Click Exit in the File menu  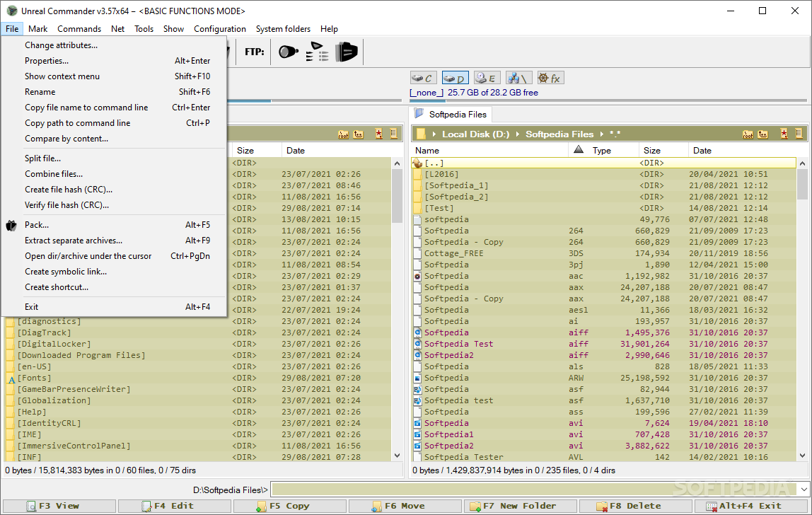[x=114, y=307]
